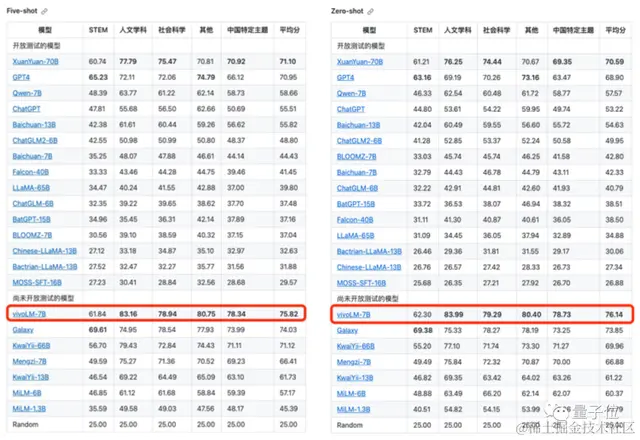Open Mengzi-7B link in Zero-shot table
The image size is (640, 440).
click(354, 362)
